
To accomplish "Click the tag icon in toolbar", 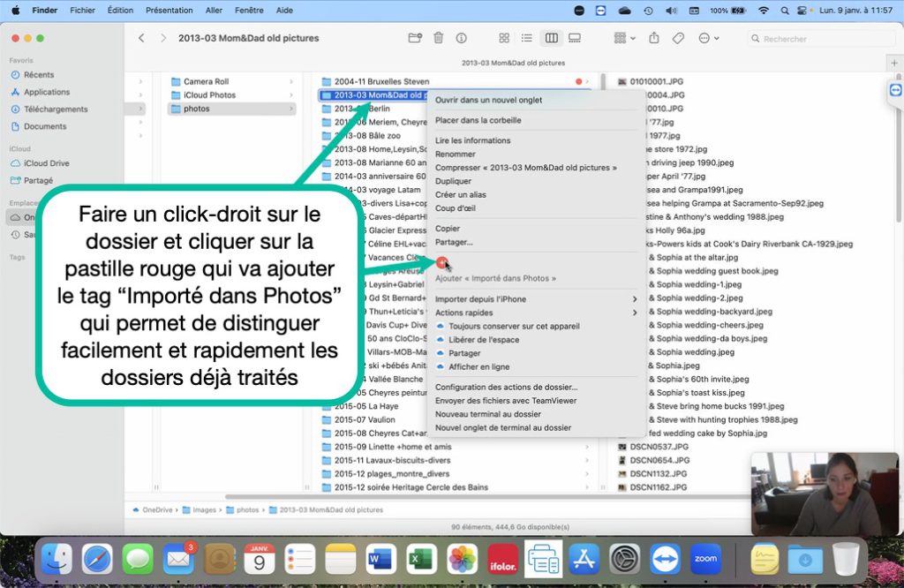I will [x=678, y=38].
